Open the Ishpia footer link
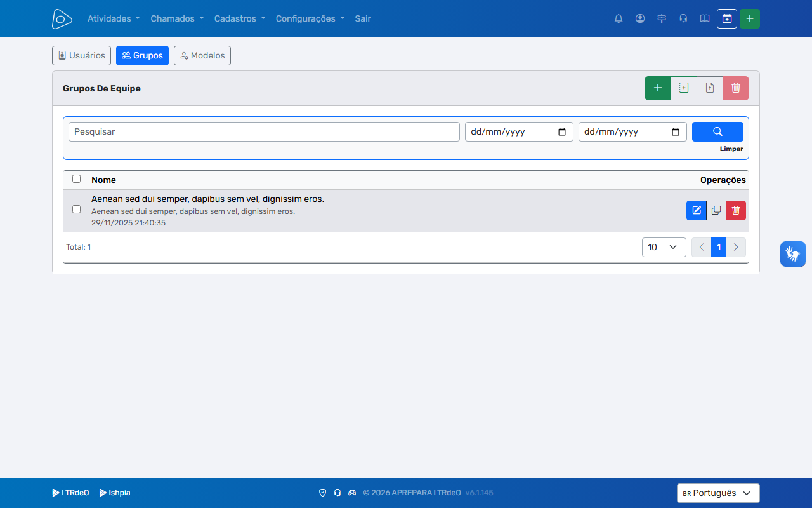 click(115, 493)
